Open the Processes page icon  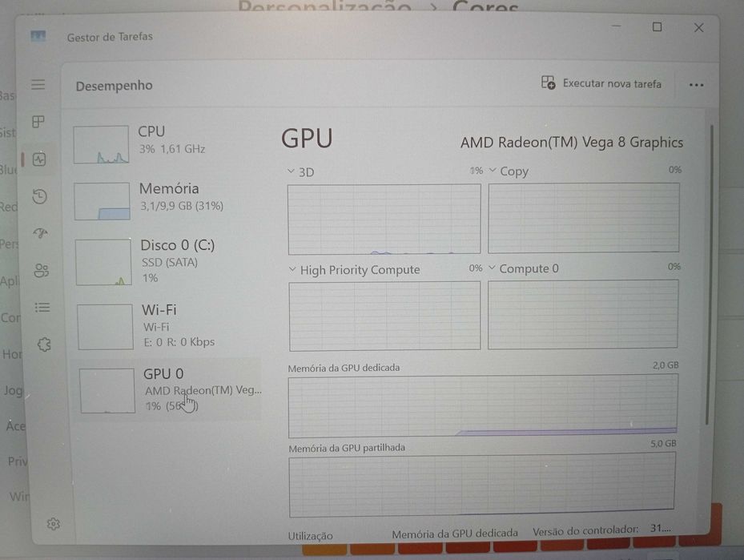(x=38, y=122)
